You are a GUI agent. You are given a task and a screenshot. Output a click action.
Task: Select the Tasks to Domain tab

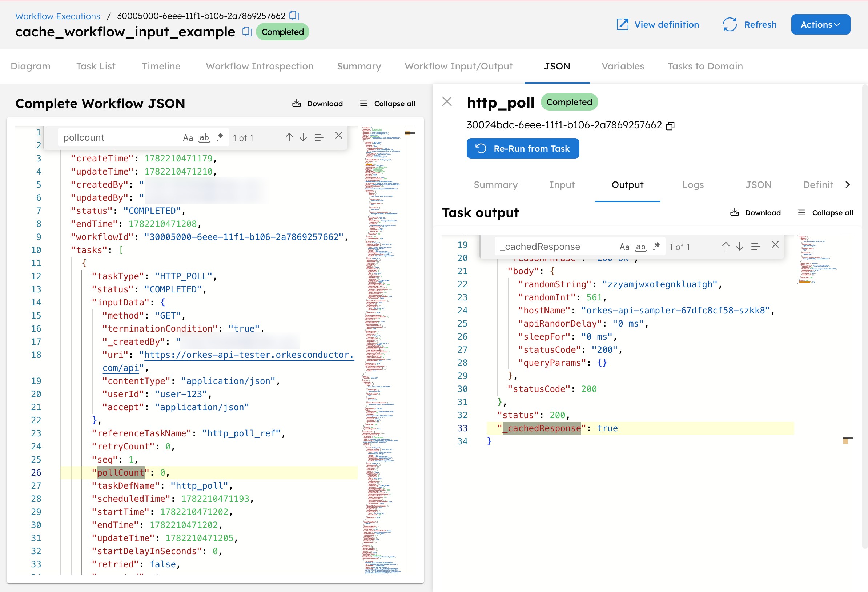(x=705, y=66)
